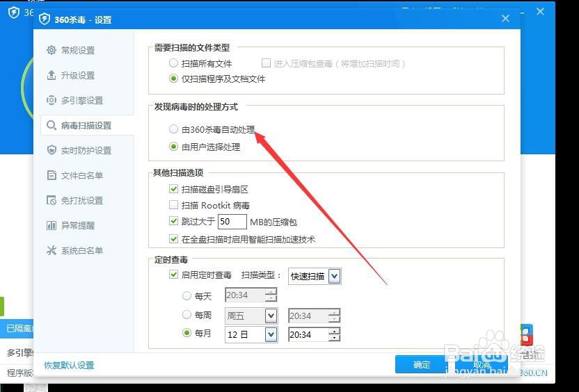This screenshot has width=579, height=392.
Task: Select the 每天 schedule radio button
Action: (x=187, y=295)
